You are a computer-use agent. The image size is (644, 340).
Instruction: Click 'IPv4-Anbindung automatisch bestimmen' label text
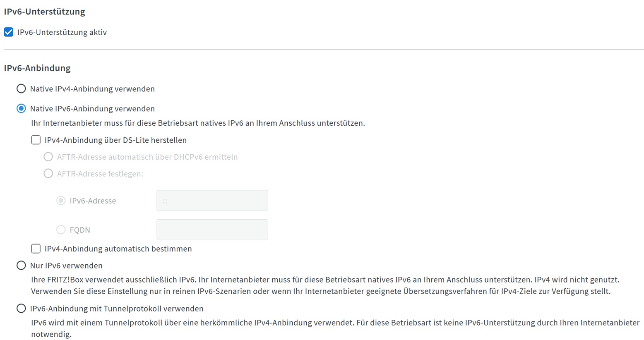(x=118, y=249)
